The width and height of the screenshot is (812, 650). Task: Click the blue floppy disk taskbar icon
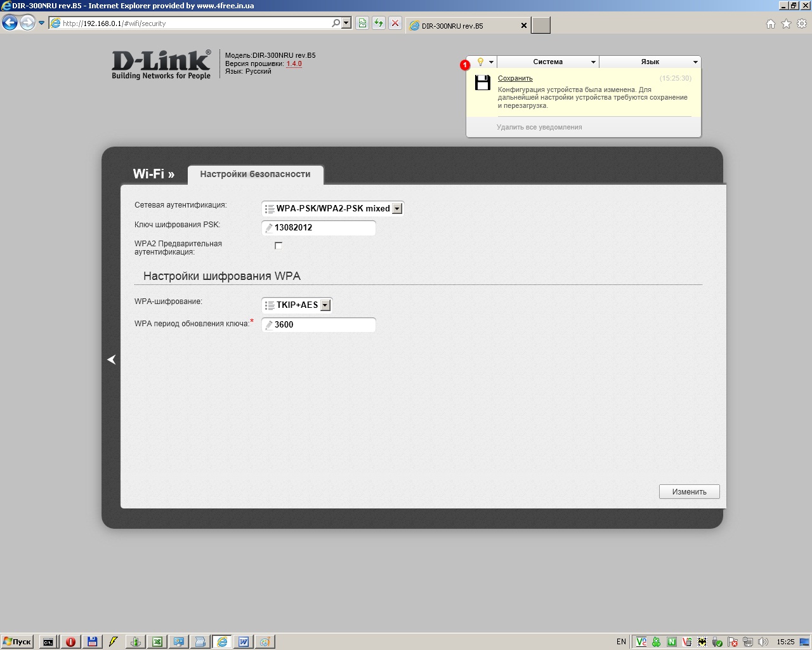(x=92, y=642)
